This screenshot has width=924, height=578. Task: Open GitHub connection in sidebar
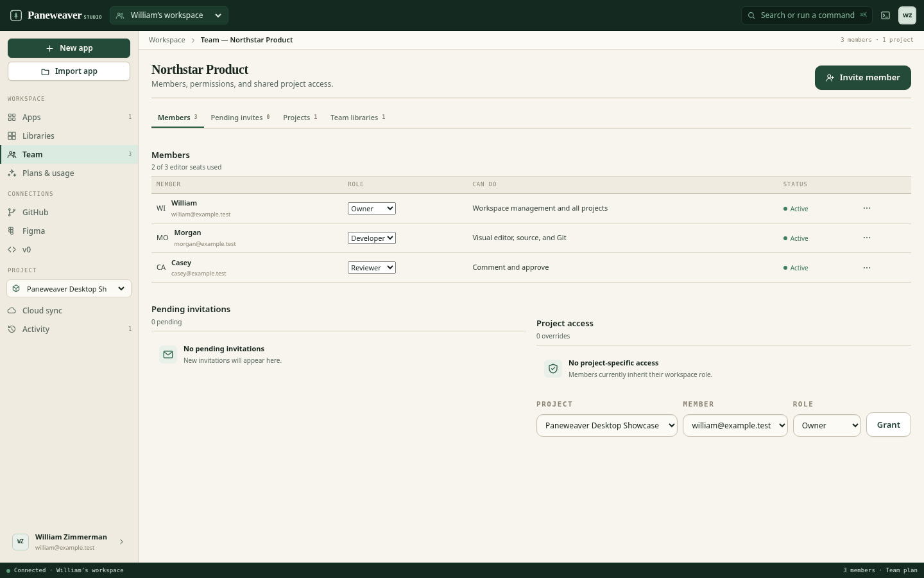69,213
